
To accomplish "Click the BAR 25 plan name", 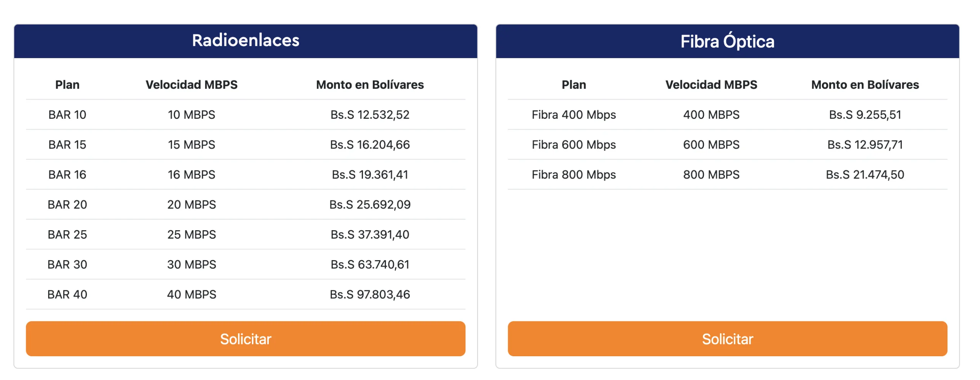I will coord(67,234).
